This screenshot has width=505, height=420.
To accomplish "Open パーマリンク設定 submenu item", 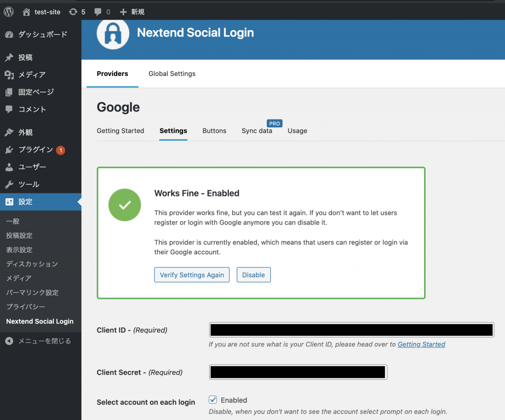I will coord(32,293).
